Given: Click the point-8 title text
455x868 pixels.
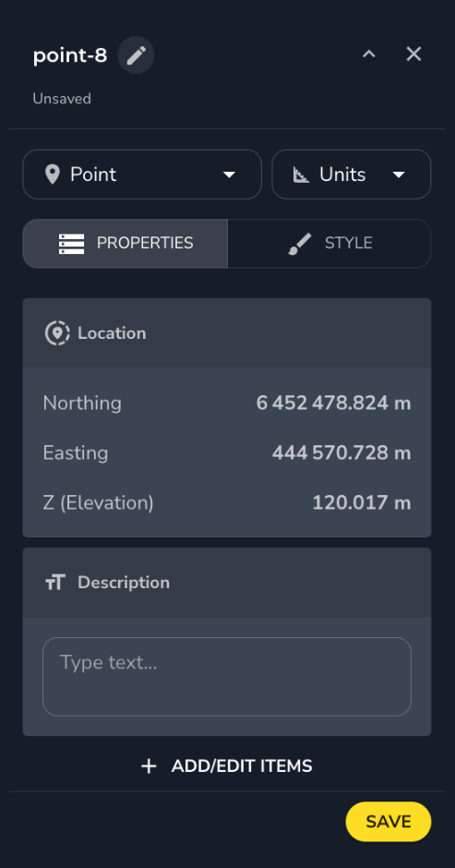Looking at the screenshot, I should pyautogui.click(x=70, y=55).
